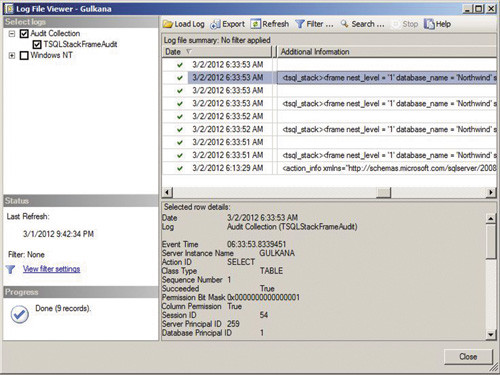This screenshot has width=500, height=375.
Task: Click details pane scrollbar up arrow
Action: click(x=491, y=219)
